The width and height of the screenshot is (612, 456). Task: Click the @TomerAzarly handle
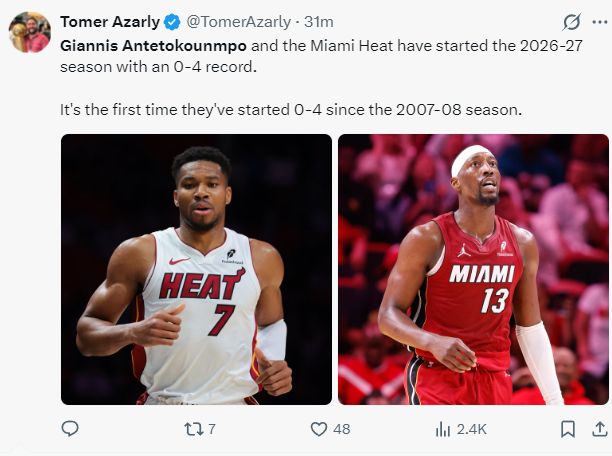(x=238, y=22)
